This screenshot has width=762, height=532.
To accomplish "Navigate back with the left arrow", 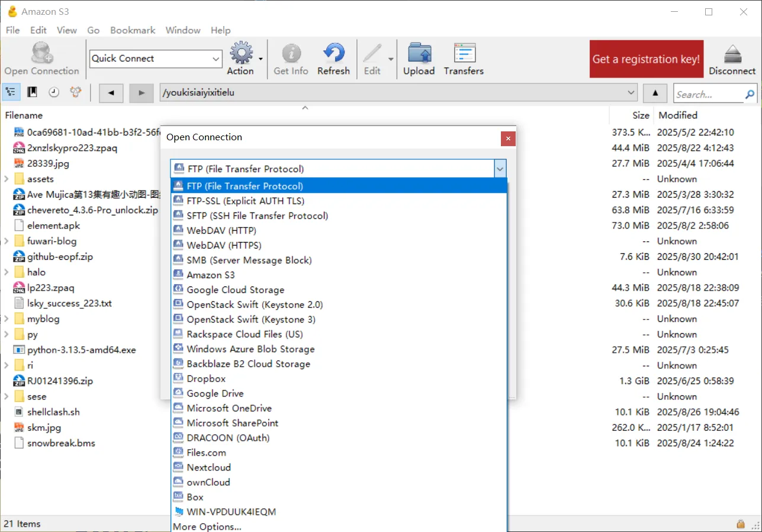I will point(111,93).
